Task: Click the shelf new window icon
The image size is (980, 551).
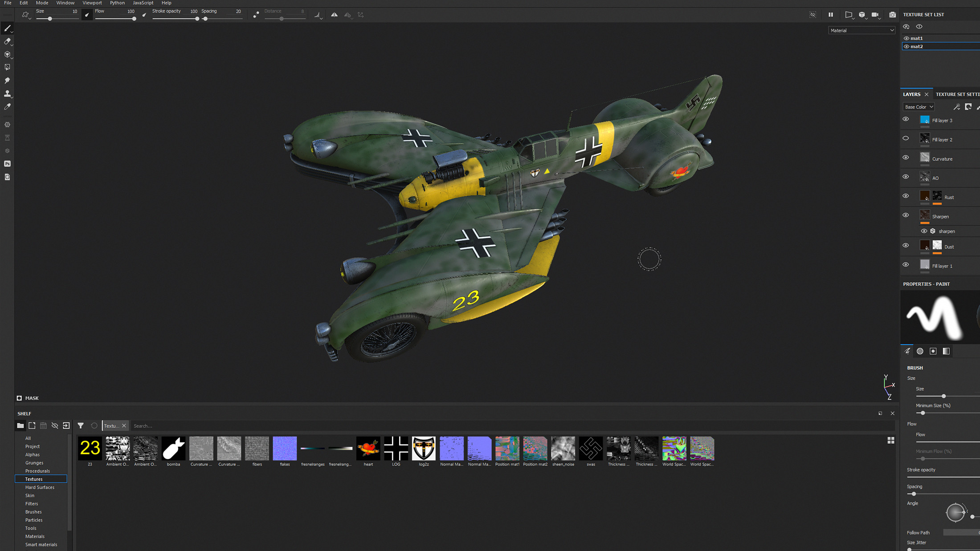Action: (32, 426)
